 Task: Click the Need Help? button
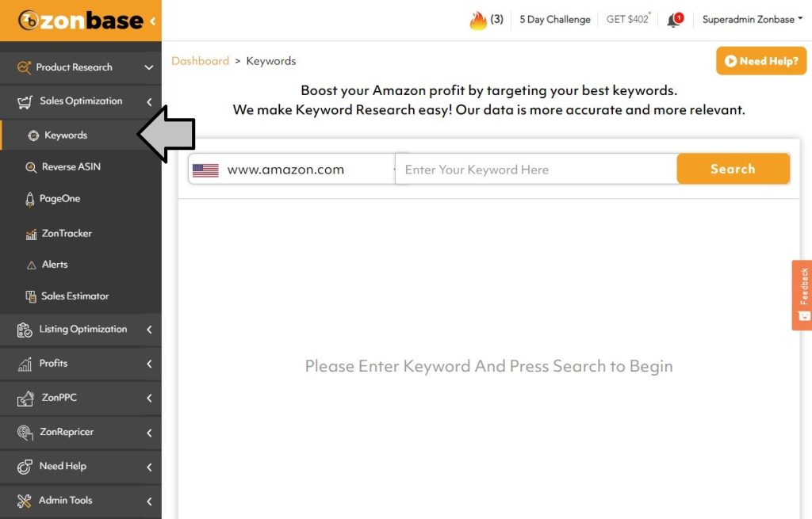click(761, 61)
